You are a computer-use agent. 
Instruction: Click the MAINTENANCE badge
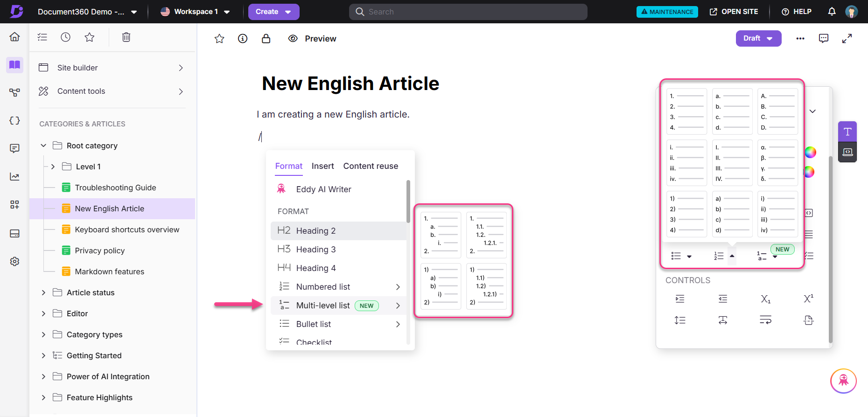tap(667, 12)
